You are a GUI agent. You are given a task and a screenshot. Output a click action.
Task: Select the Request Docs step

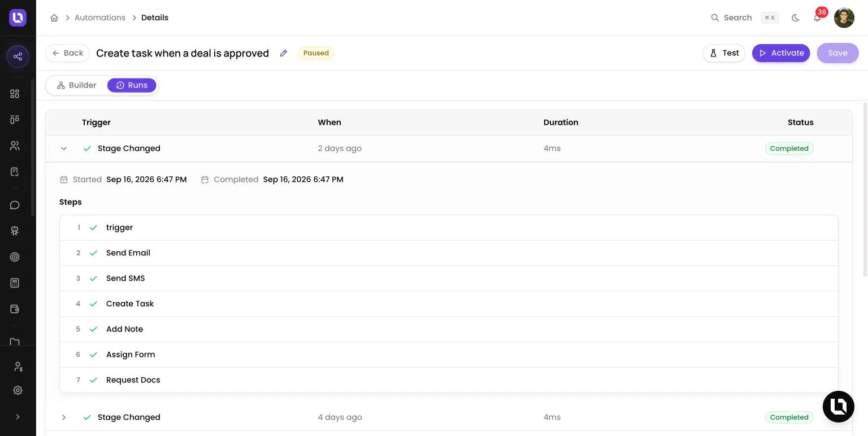point(449,380)
